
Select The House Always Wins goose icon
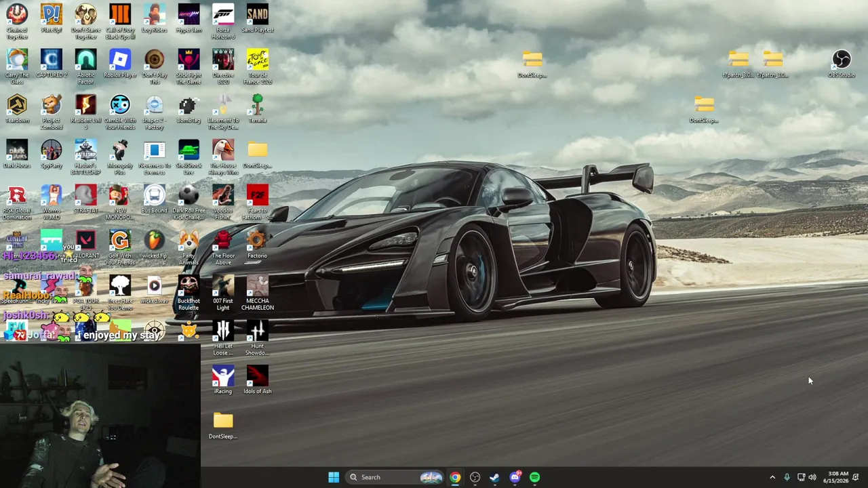223,157
